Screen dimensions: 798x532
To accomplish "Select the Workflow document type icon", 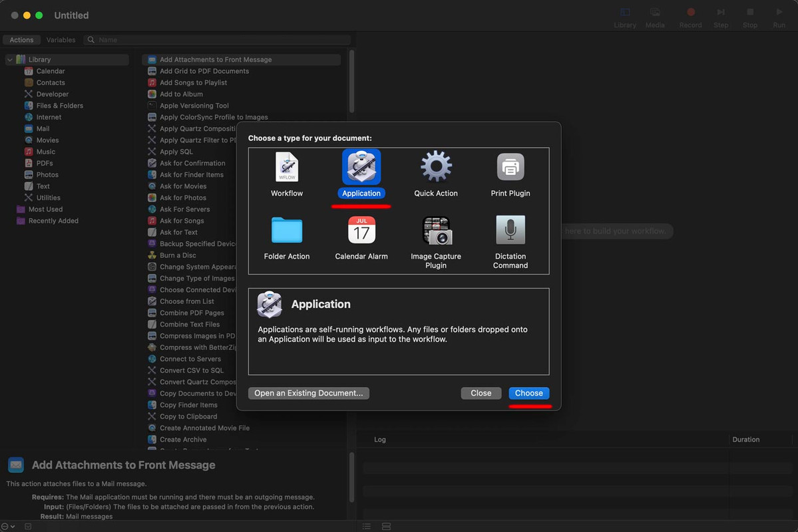I will tap(287, 167).
